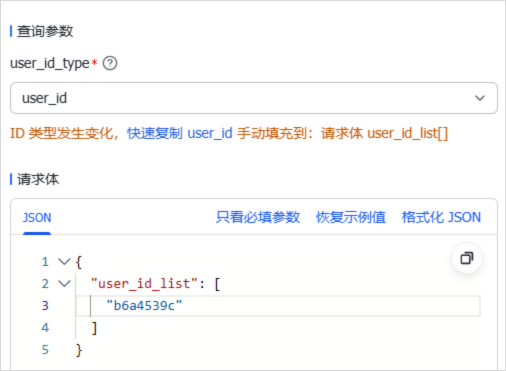506x371 pixels.
Task: Click line number 3 in editor
Action: pyautogui.click(x=45, y=306)
